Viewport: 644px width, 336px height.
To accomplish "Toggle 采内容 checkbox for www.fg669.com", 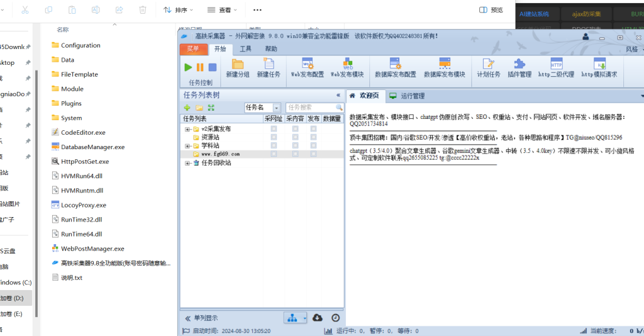I will coord(295,154).
